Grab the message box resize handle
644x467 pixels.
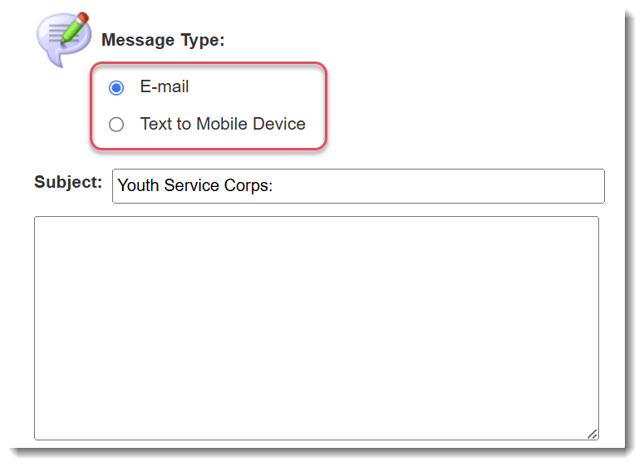point(592,433)
